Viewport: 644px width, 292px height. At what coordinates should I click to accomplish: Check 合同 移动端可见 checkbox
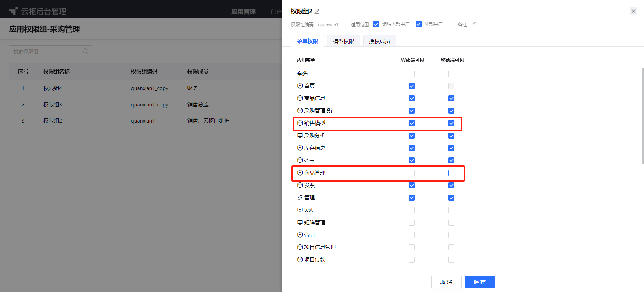click(451, 235)
